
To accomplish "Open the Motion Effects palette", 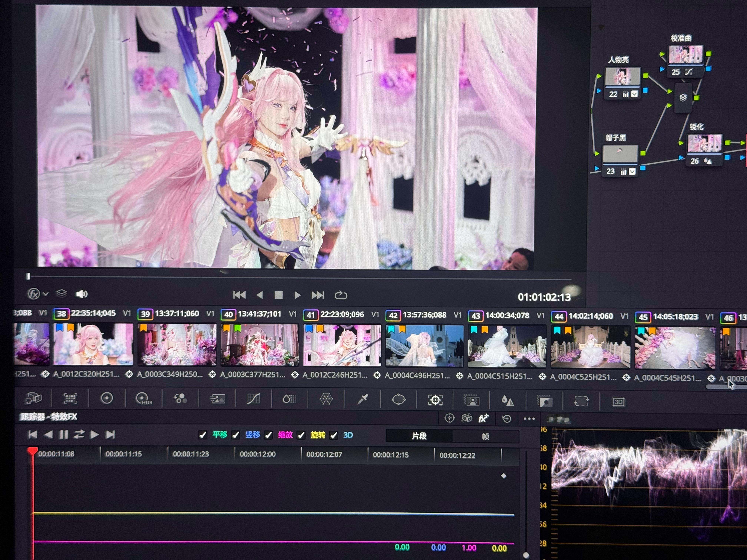I will click(217, 399).
